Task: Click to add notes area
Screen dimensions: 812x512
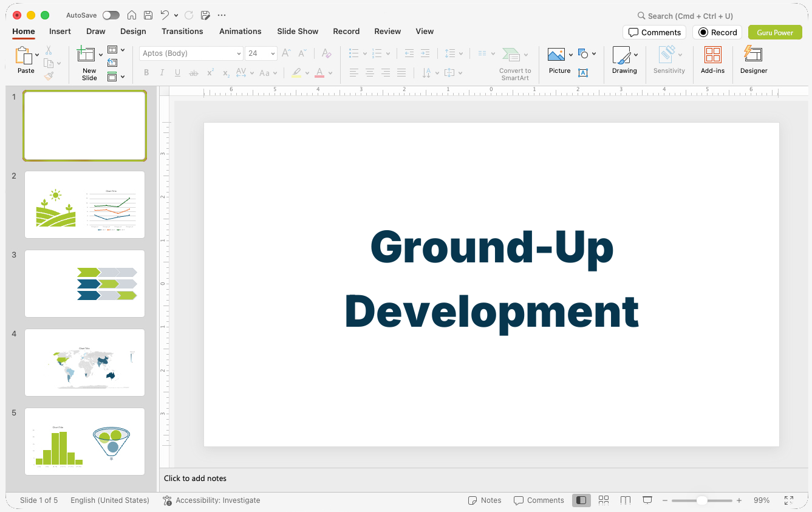Action: pyautogui.click(x=483, y=479)
